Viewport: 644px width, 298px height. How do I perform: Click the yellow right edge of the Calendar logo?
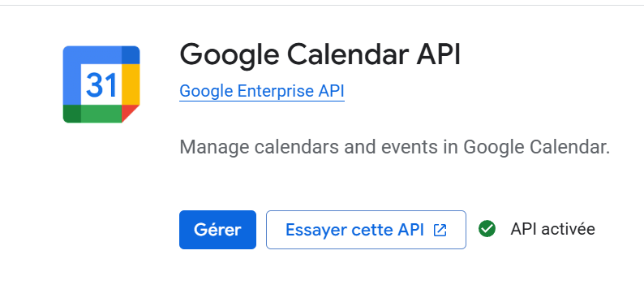click(x=131, y=84)
